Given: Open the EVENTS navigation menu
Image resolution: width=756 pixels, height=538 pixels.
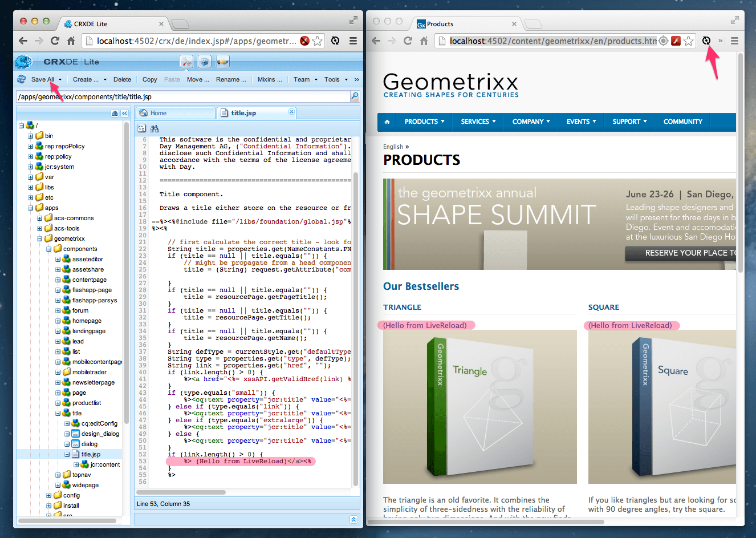Looking at the screenshot, I should (x=582, y=122).
